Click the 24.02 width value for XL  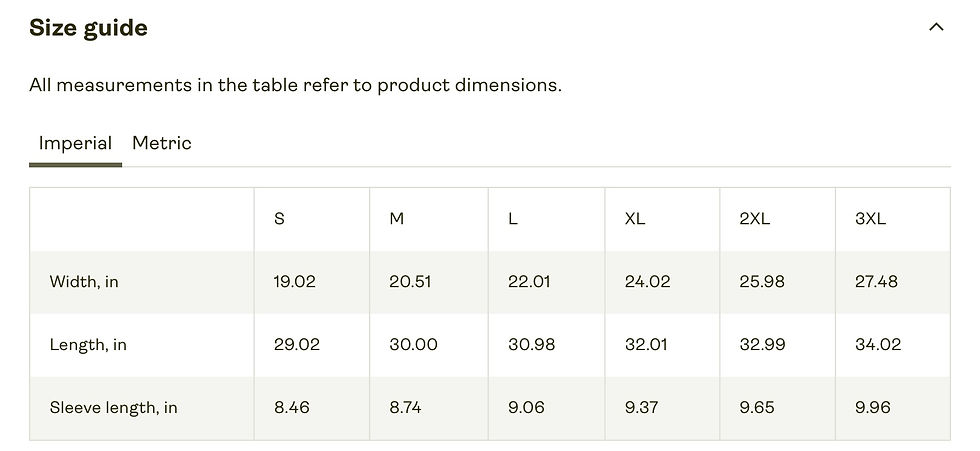[647, 282]
